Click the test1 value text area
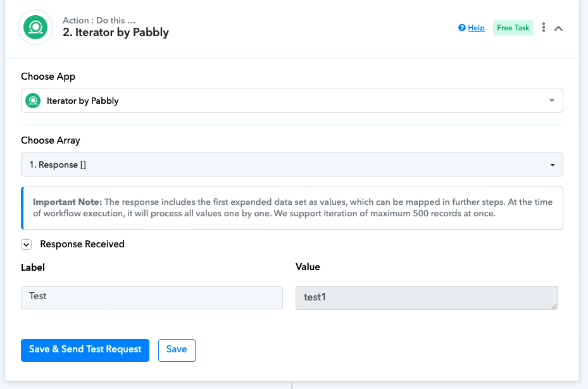This screenshot has height=389, width=588. 427,298
